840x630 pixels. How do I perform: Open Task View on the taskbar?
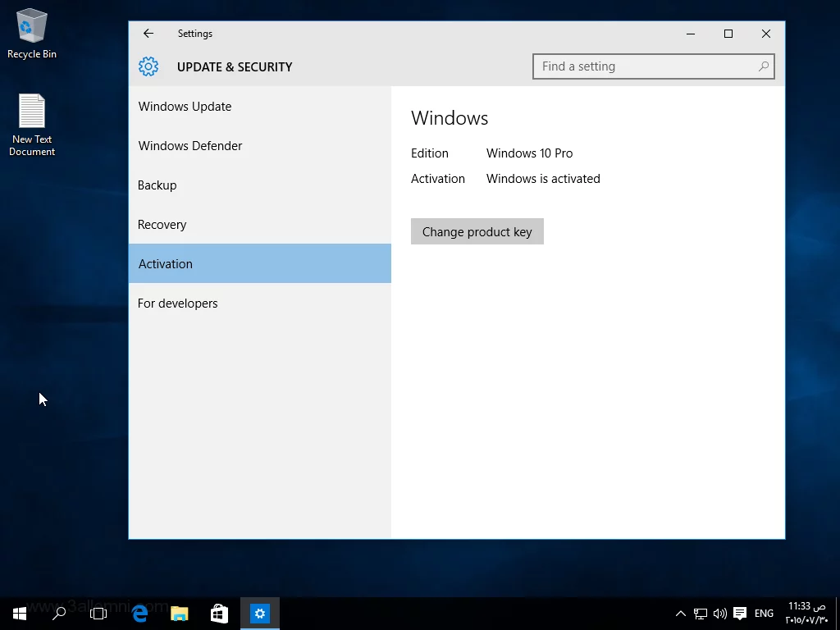point(98,613)
